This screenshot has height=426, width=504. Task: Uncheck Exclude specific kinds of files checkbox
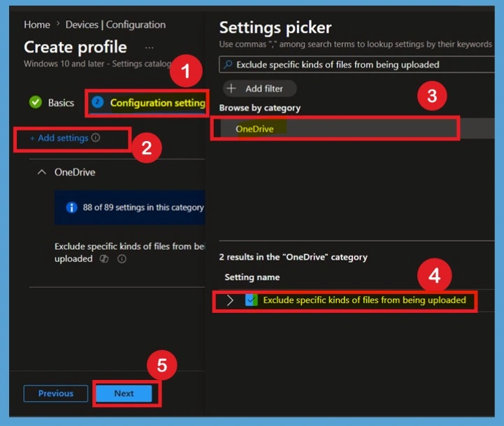coord(251,300)
